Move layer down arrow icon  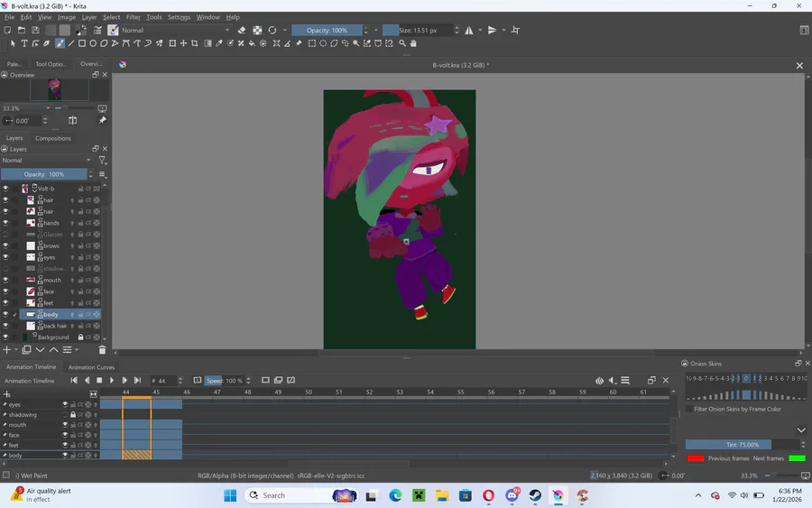click(40, 350)
